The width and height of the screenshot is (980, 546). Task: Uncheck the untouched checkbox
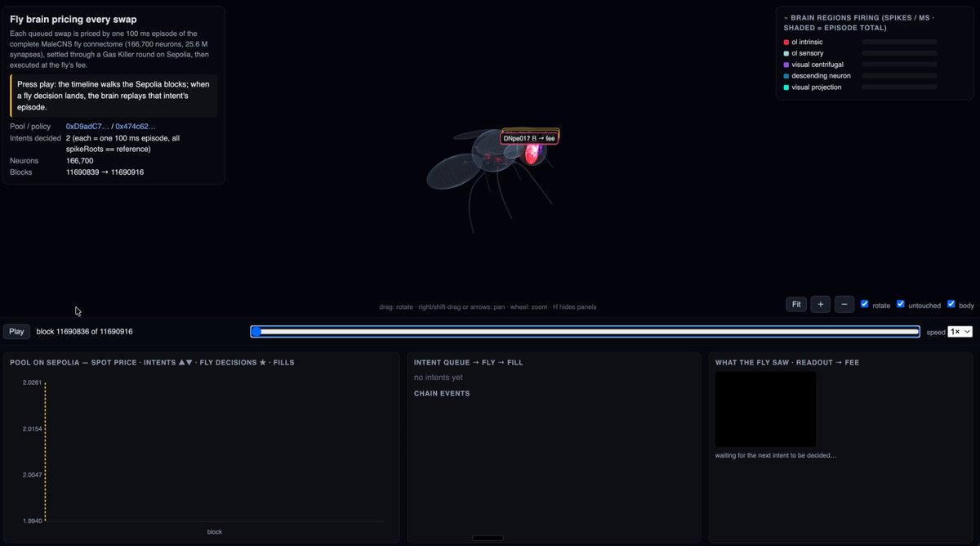[901, 304]
